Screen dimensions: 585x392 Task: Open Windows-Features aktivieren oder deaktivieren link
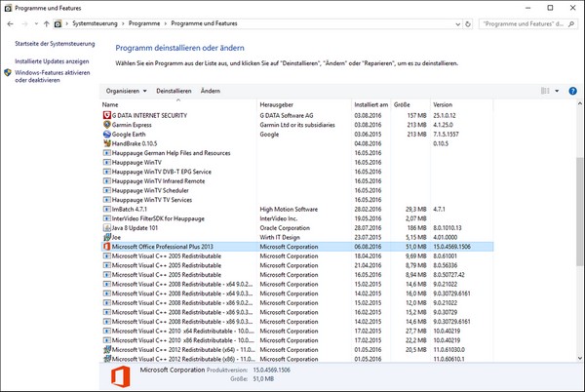(53, 76)
